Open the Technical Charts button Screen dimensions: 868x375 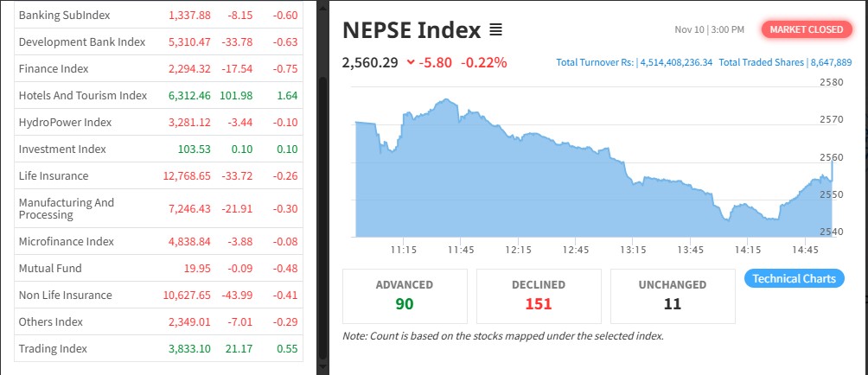point(794,278)
